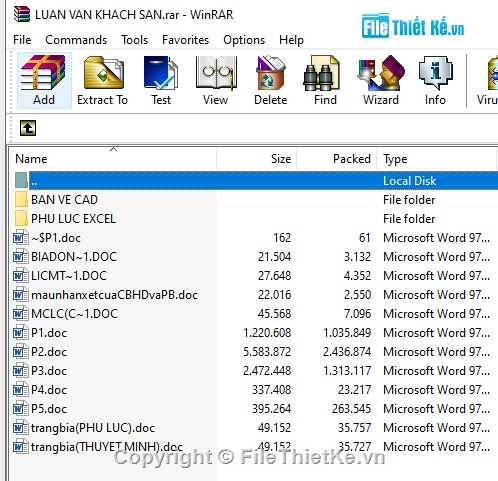This screenshot has height=481, width=498.
Task: Click Word icon beside maunhanxetcuaCBHDvaPB.doc
Action: click(21, 295)
